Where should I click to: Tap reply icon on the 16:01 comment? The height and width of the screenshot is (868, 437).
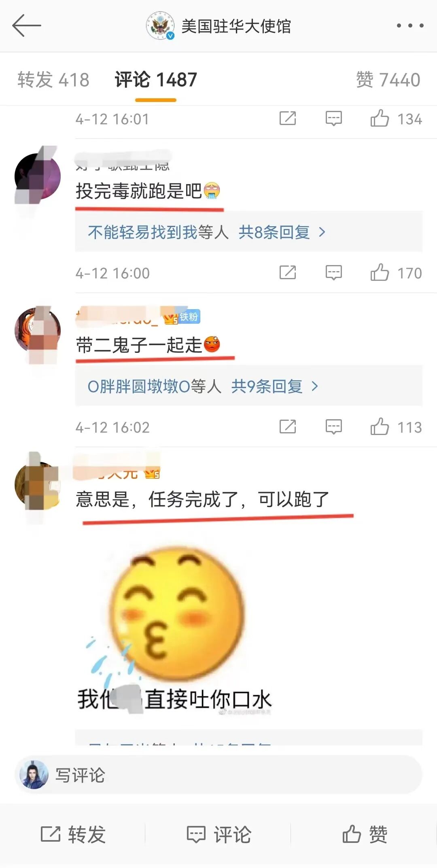click(334, 119)
